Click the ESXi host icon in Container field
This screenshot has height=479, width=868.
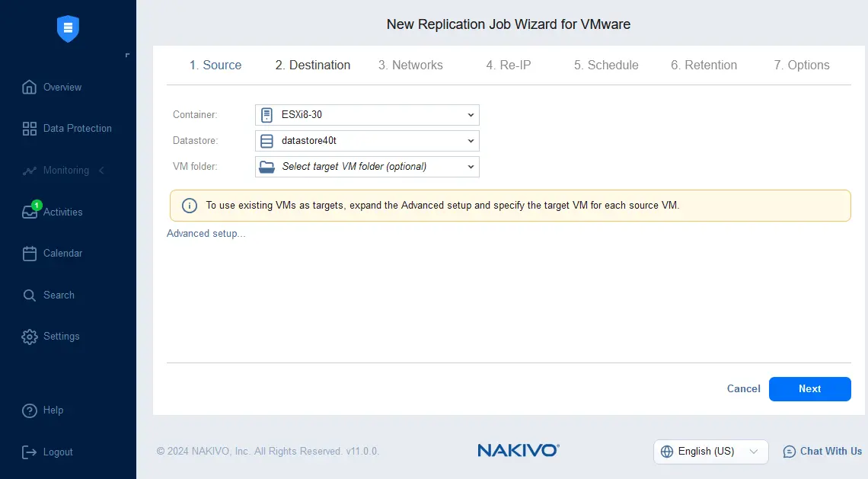click(x=266, y=115)
